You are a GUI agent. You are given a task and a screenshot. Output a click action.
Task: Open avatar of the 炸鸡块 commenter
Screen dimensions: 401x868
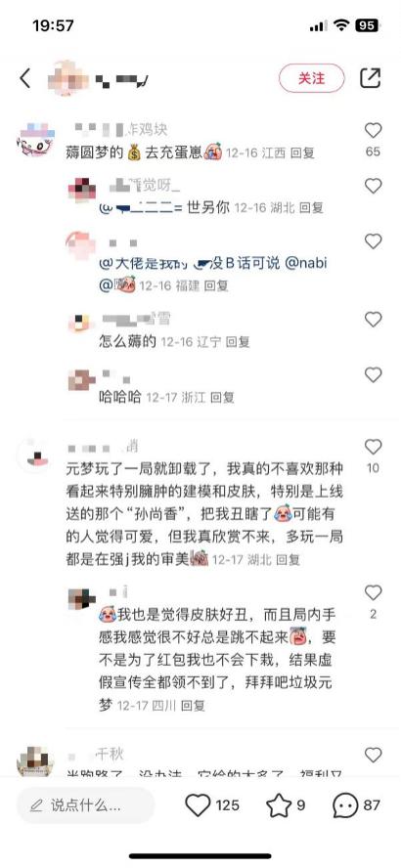[37, 141]
